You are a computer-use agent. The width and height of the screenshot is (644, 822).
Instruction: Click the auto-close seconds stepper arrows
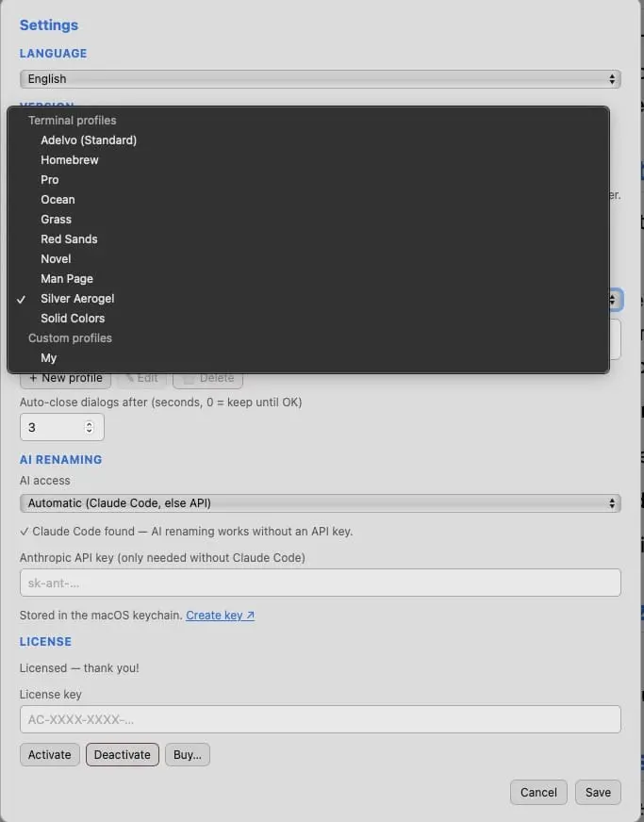(x=90, y=427)
